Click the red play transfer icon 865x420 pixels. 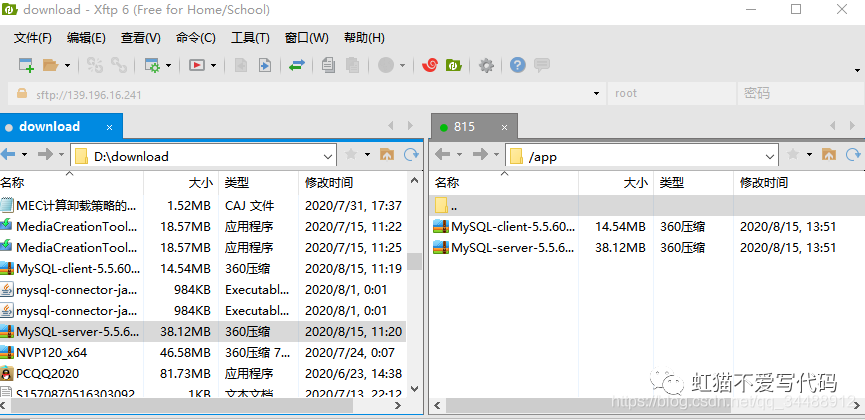coord(196,66)
